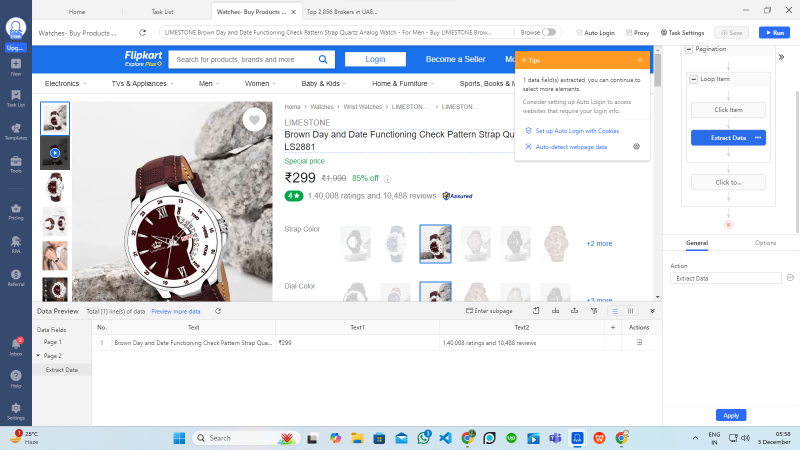Open Settings gear in left sidebar
This screenshot has width=800, height=450.
pos(16,410)
